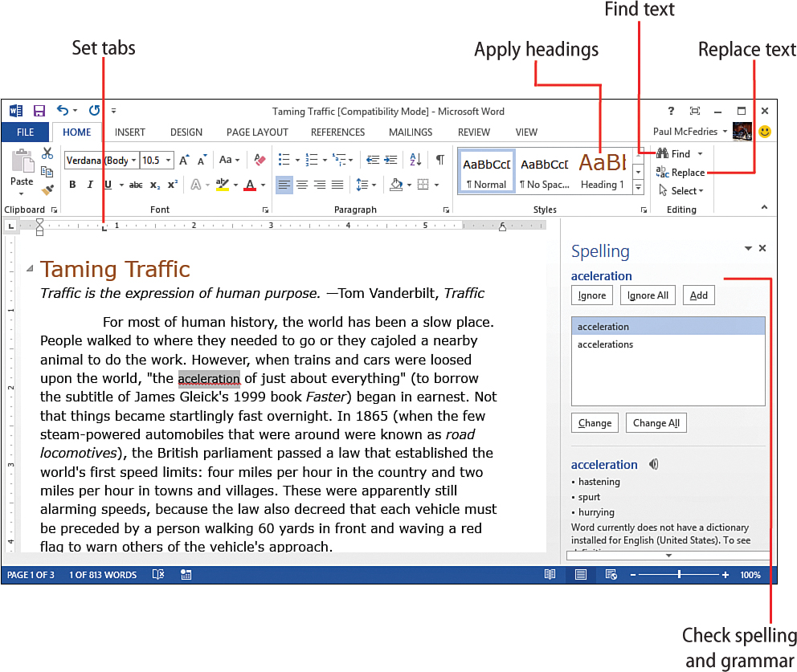Play pronunciation of acceleration

tap(654, 464)
